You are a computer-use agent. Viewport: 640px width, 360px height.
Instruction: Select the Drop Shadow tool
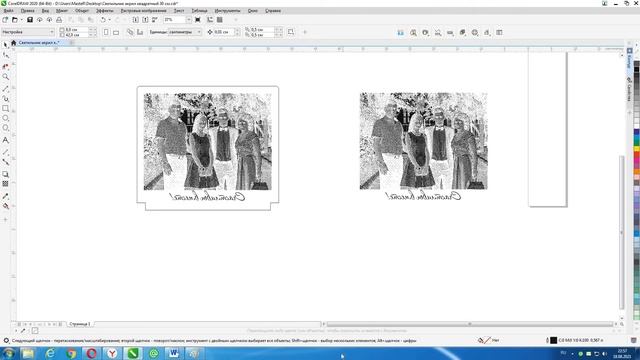pos(5,174)
